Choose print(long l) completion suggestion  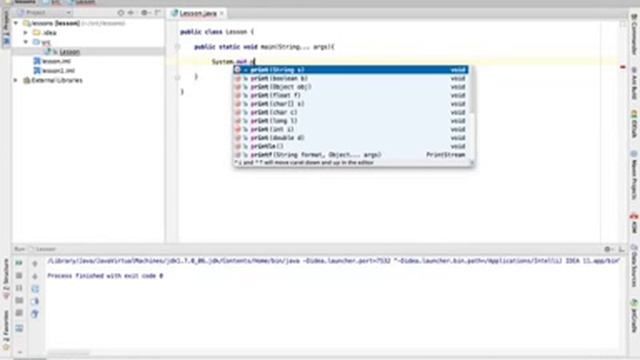tap(351, 121)
